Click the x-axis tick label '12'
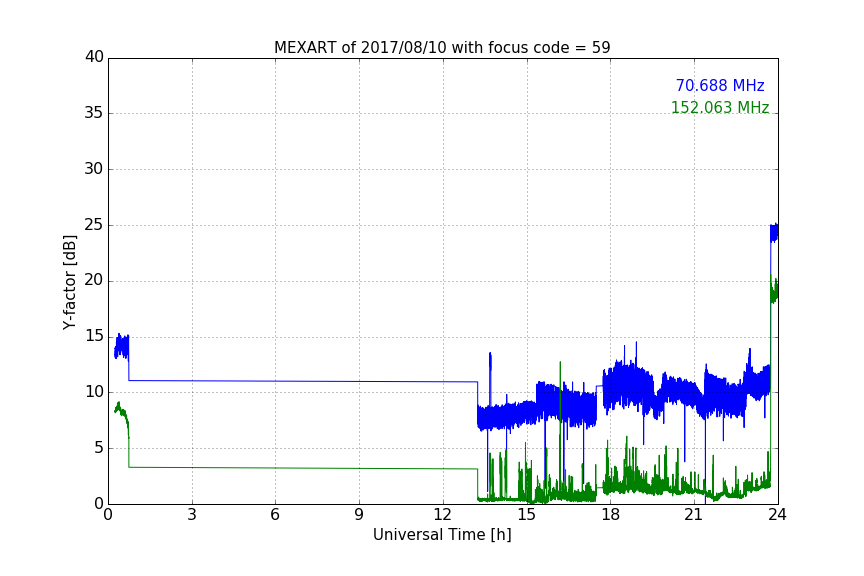This screenshot has width=864, height=576. [x=443, y=515]
